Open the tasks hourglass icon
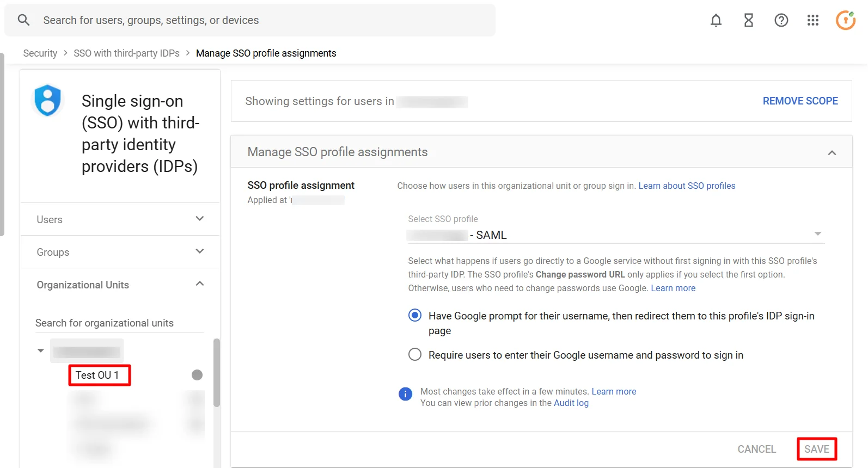The image size is (868, 468). point(749,20)
